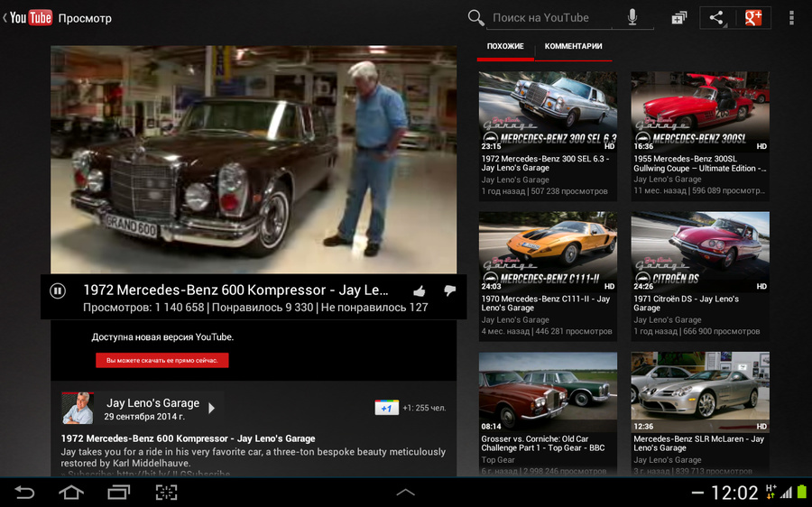This screenshot has width=812, height=507.
Task: Tap the description heading '1972 Mercedes-Benz 600 Kompressor - Jay Leno's Garage'
Action: point(188,438)
